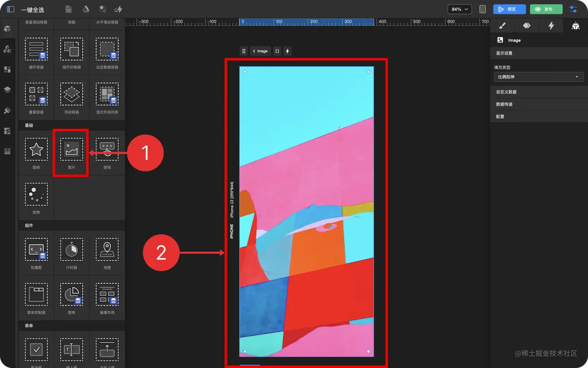
Task: Select the grid blocks icon in left sidebar
Action: [x=7, y=69]
